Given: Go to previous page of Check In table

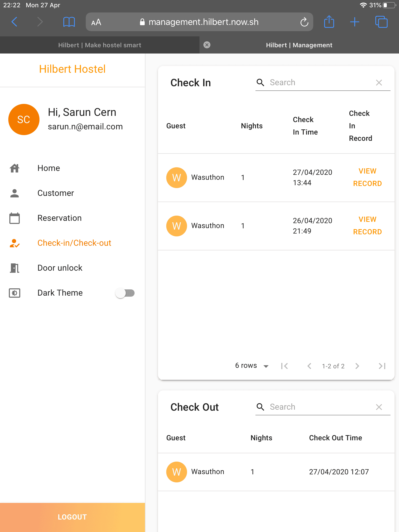Looking at the screenshot, I should coord(309,366).
